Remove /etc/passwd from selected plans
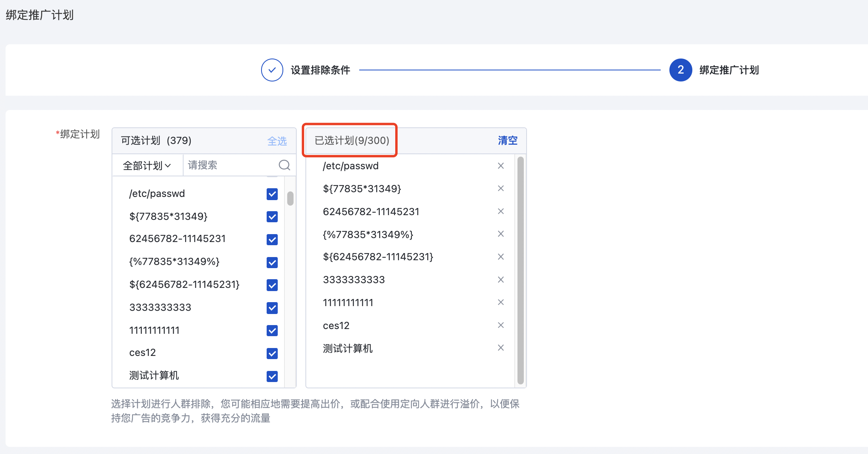This screenshot has height=454, width=868. (500, 166)
